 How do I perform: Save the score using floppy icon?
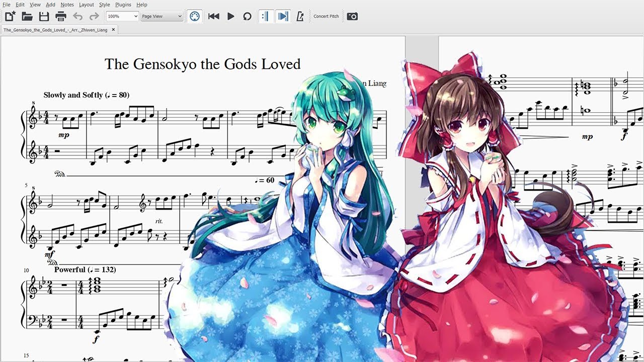[x=44, y=16]
